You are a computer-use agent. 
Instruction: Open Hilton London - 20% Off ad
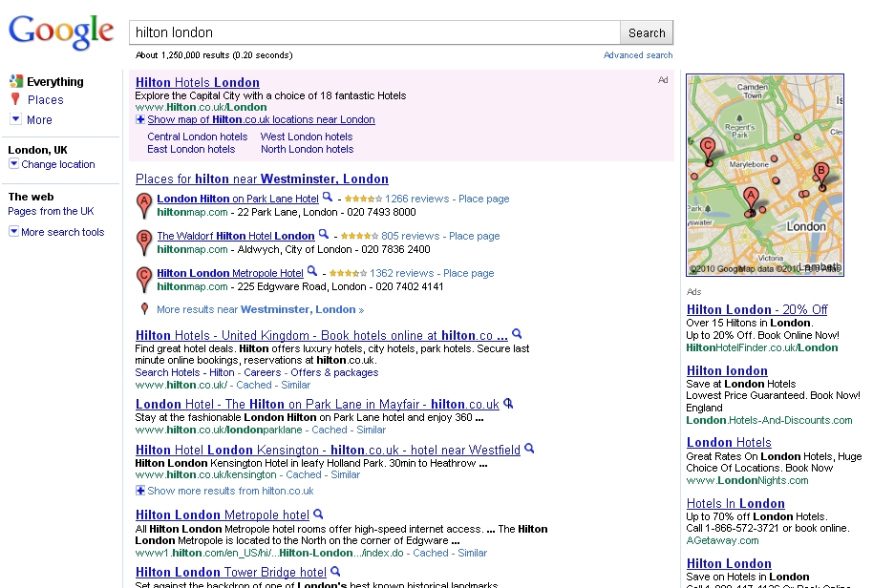pos(756,310)
